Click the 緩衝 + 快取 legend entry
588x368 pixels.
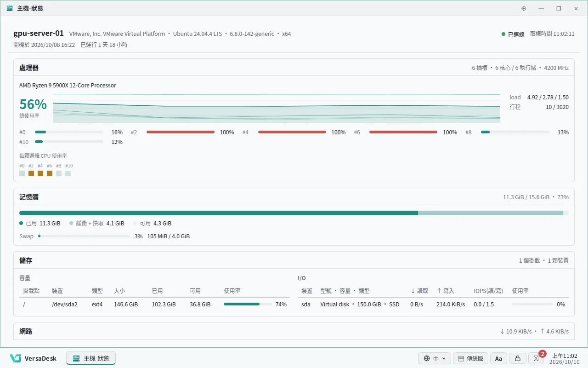(96, 223)
